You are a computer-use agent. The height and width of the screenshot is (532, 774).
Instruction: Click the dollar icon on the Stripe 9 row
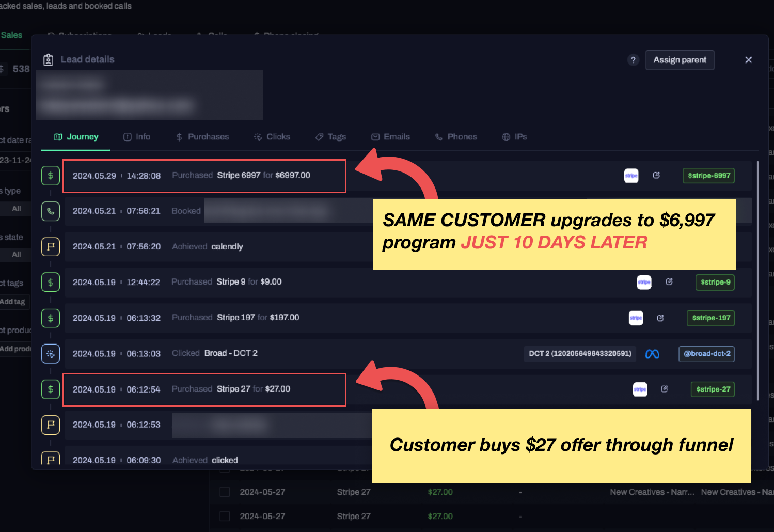(x=51, y=283)
